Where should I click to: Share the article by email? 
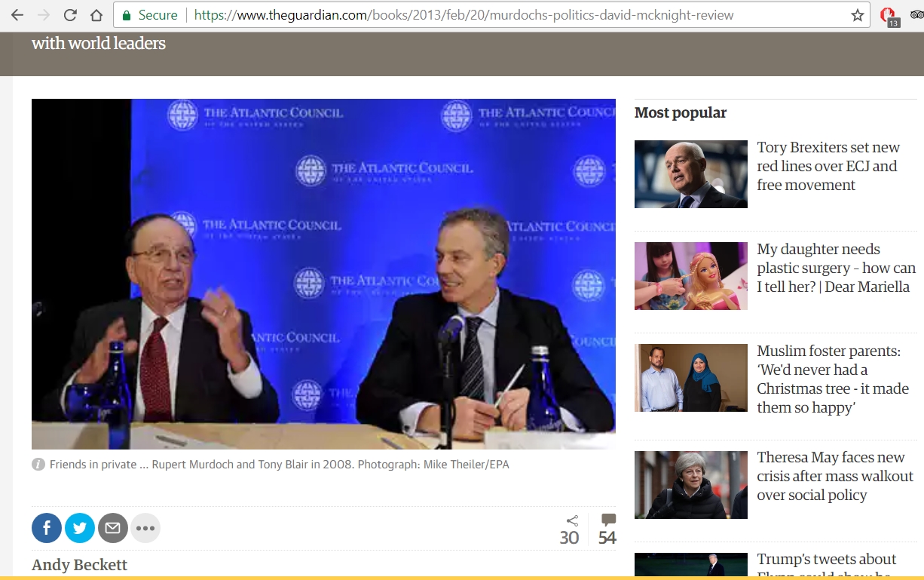pyautogui.click(x=113, y=528)
